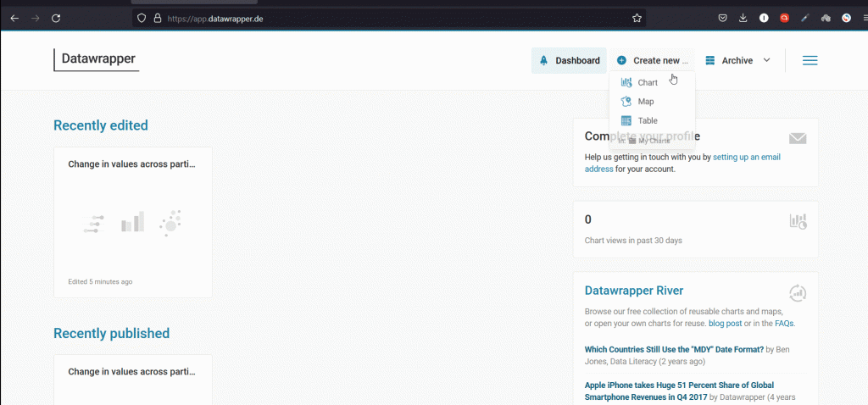Open recently edited chart thumbnail

pos(132,222)
